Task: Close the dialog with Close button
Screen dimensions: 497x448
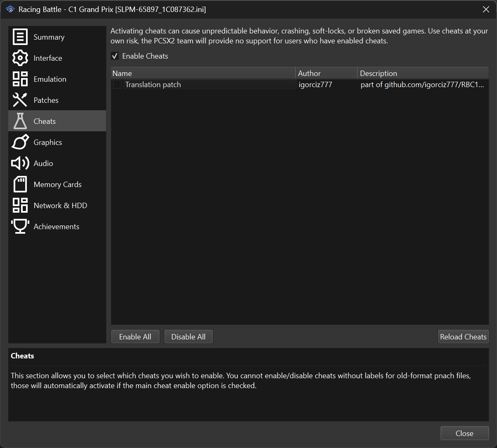Action: click(464, 433)
